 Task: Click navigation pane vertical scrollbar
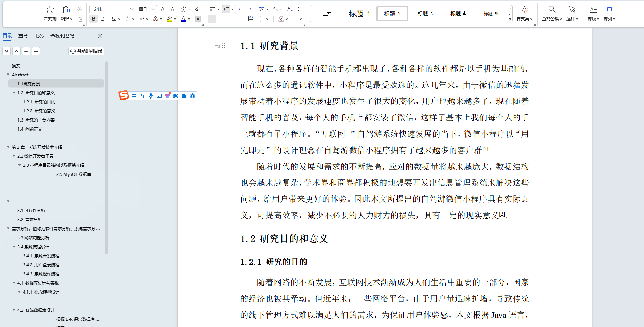click(106, 157)
